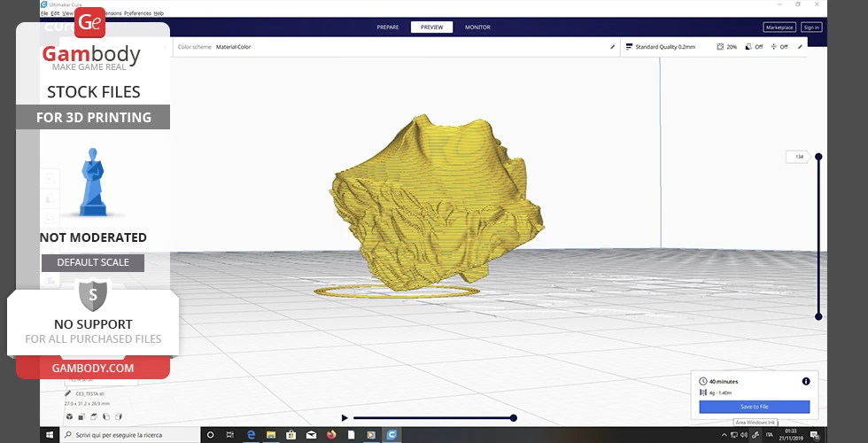
Task: Open the volume tray icon
Action: pos(745,435)
